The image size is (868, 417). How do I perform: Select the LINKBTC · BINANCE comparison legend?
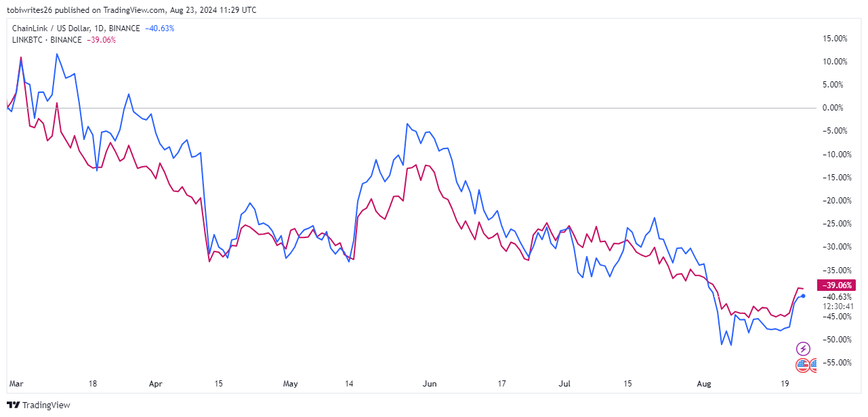47,40
